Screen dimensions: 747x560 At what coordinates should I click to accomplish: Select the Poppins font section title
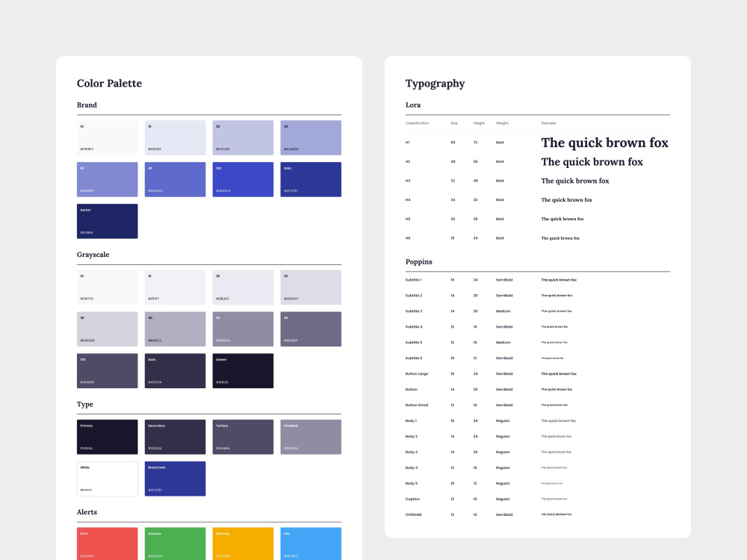[x=419, y=262]
